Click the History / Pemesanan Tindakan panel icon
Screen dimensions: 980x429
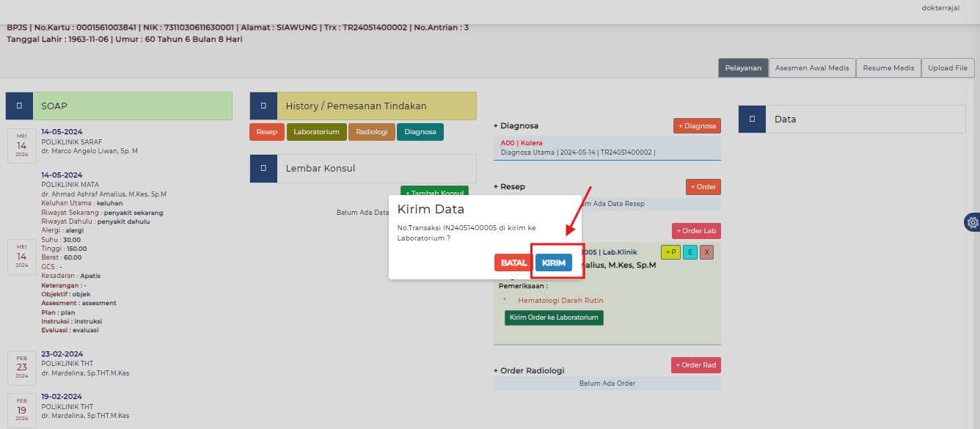tap(263, 106)
